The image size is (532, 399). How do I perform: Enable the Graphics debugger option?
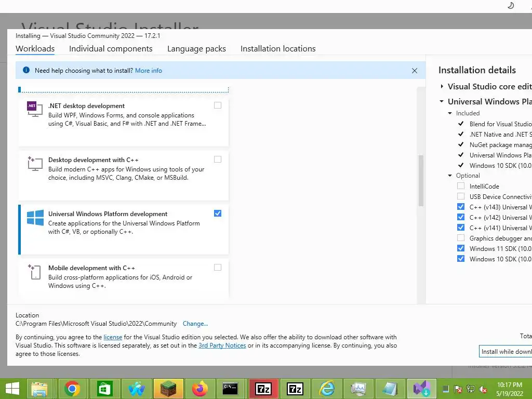pos(461,238)
